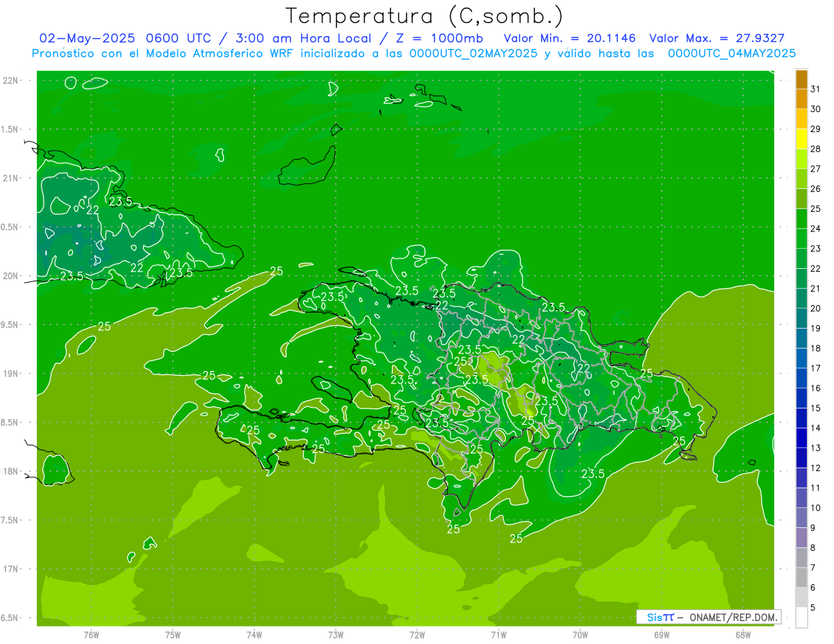
Task: Click the yellow swatch between 28 and 29
Action: pos(801,138)
